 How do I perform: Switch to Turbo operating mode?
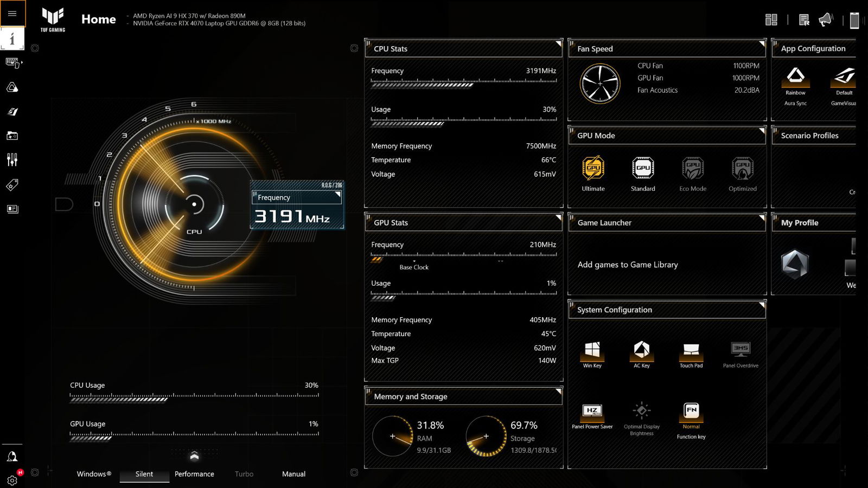pyautogui.click(x=244, y=474)
